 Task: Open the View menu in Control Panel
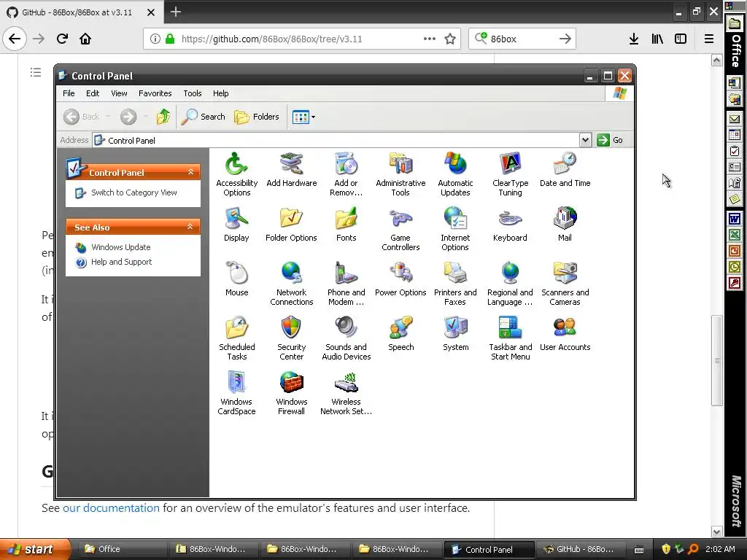tap(119, 93)
